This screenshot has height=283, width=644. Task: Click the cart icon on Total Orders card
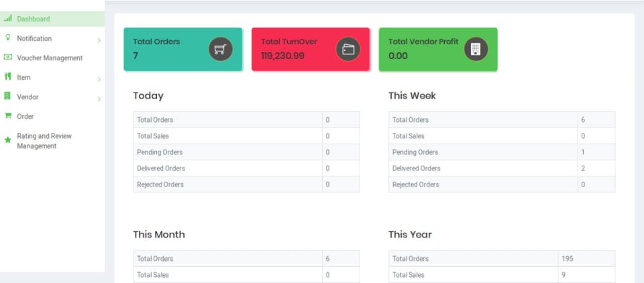[220, 49]
